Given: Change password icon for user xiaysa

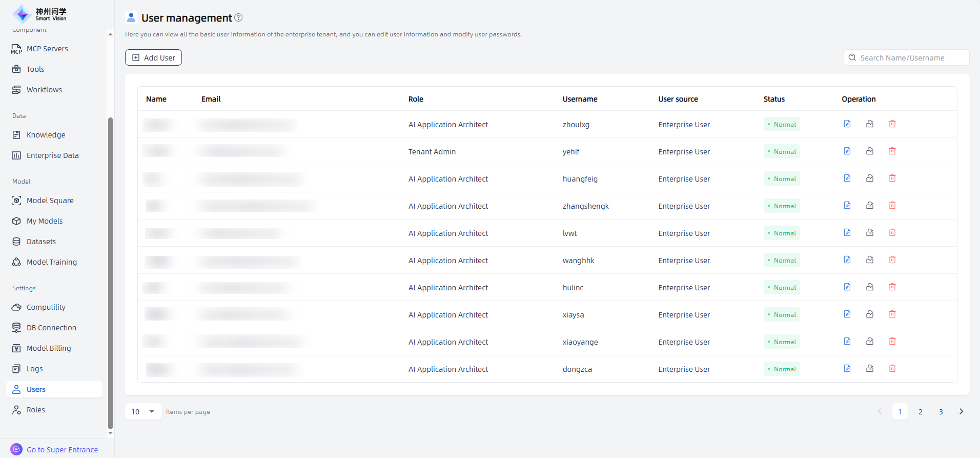Looking at the screenshot, I should pos(870,314).
